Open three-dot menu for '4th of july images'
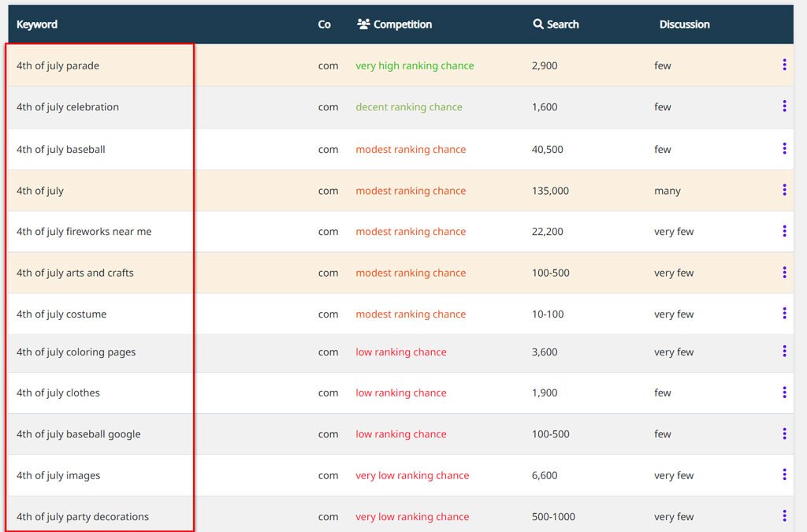 tap(784, 474)
